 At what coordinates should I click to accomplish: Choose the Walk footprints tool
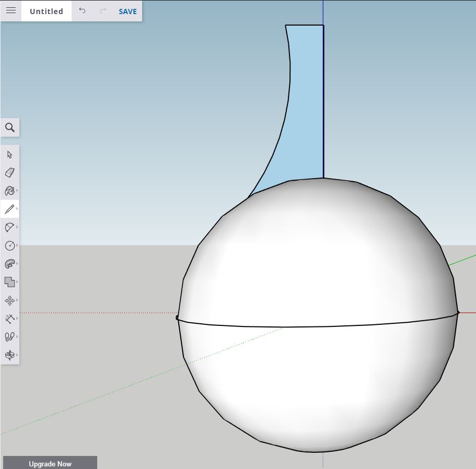(9, 337)
